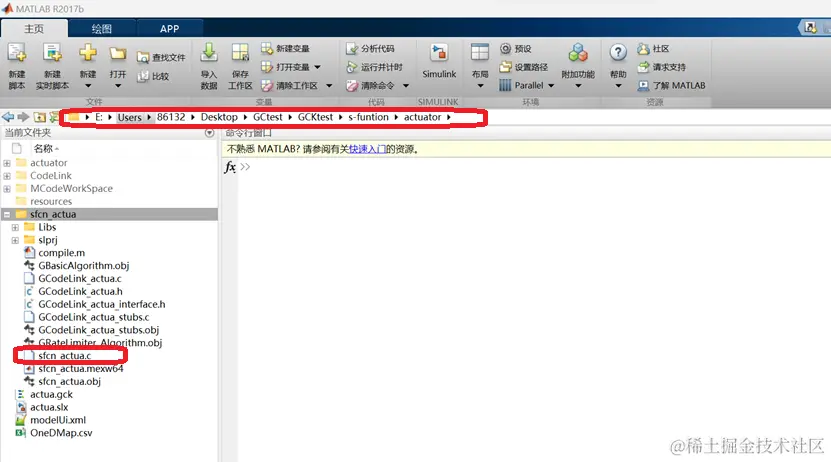This screenshot has width=831, height=462.
Task: Click the yellow plus New (新建) icon
Action: click(x=87, y=53)
